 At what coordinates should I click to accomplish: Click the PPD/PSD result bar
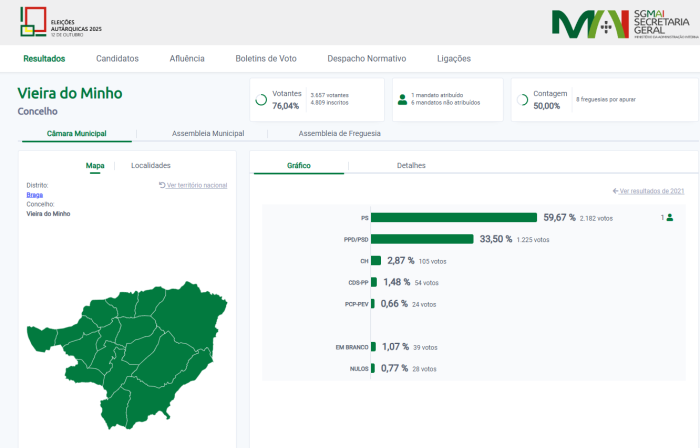(422, 239)
